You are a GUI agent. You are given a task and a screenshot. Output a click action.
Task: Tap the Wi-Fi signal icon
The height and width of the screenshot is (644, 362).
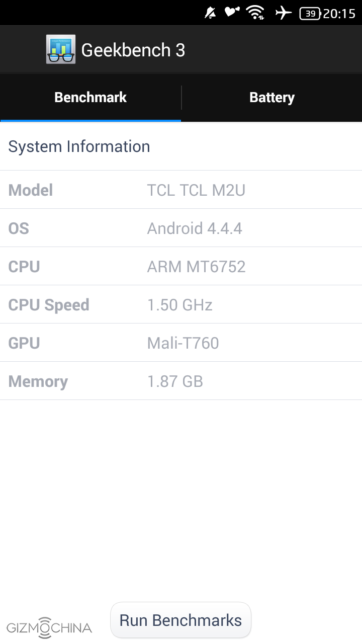click(x=255, y=13)
